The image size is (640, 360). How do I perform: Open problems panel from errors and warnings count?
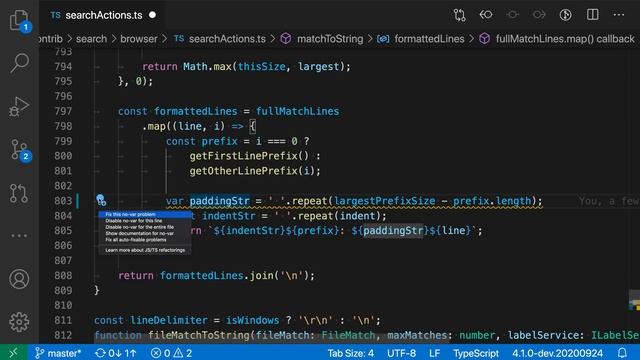pyautogui.click(x=171, y=353)
